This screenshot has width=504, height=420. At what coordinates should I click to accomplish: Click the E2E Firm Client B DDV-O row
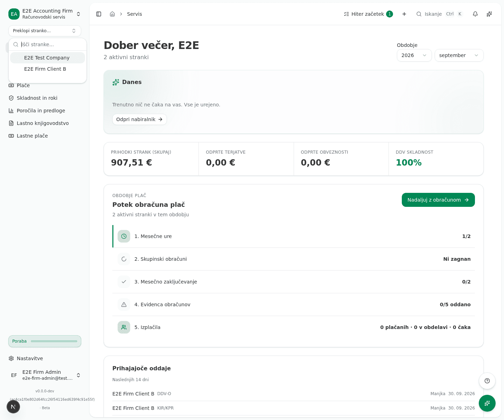pos(293,394)
